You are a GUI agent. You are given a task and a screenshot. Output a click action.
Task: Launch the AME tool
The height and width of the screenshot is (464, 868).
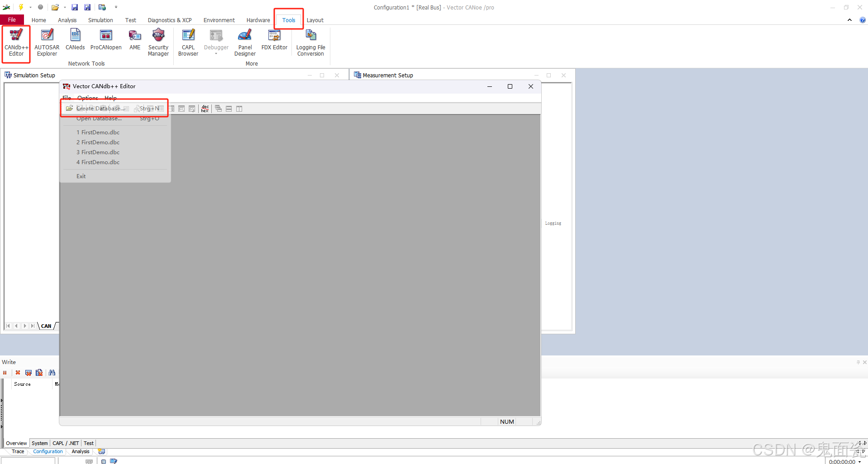(135, 40)
